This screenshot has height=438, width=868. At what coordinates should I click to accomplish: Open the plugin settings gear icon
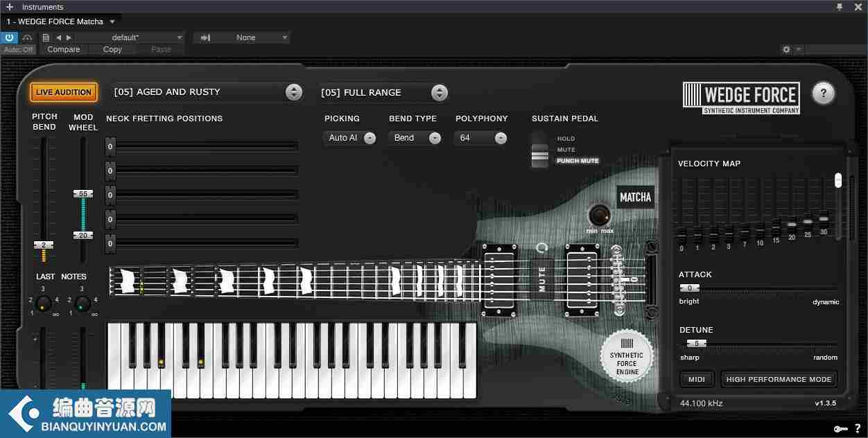click(786, 50)
